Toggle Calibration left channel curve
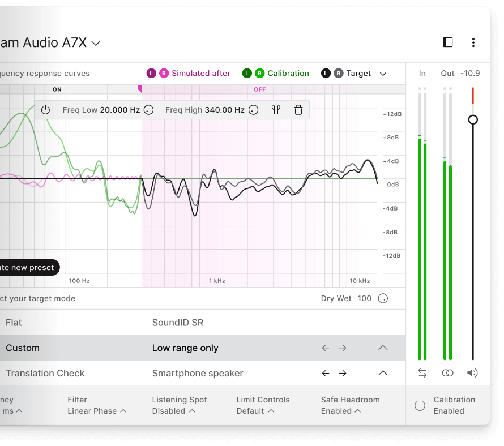Viewport: 504px width, 446px height. [x=247, y=73]
